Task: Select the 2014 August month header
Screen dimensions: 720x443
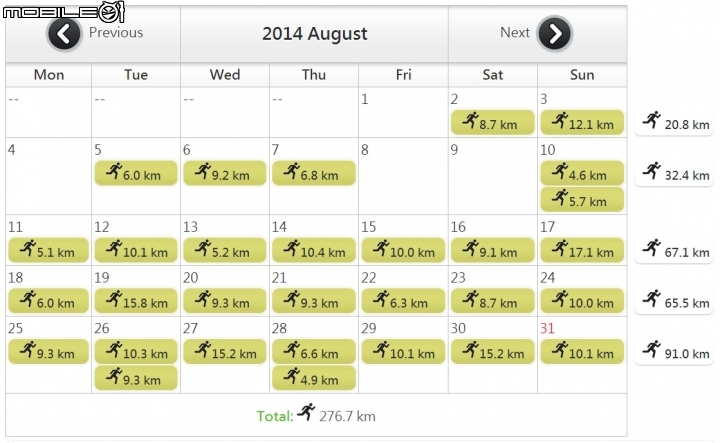Action: click(x=315, y=34)
